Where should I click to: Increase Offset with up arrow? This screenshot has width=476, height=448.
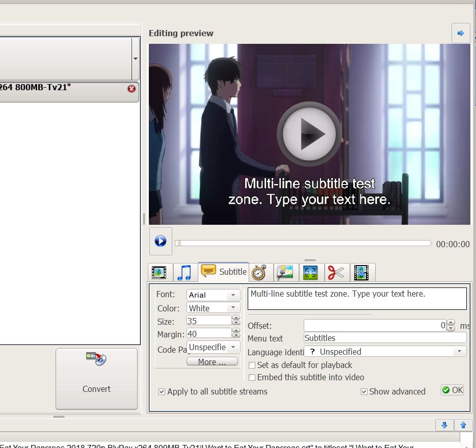(451, 323)
